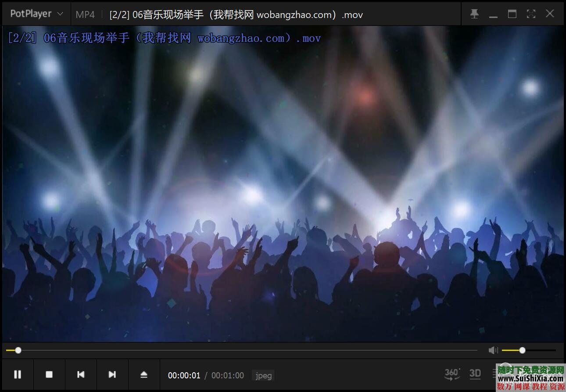The height and width of the screenshot is (392, 566).
Task: Enable 360-degree video mode
Action: 452,374
